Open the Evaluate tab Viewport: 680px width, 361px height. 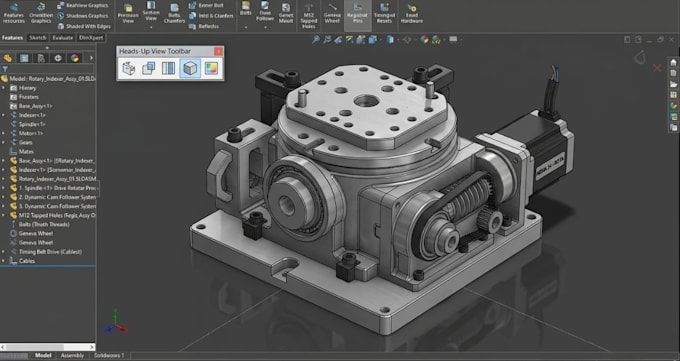62,38
